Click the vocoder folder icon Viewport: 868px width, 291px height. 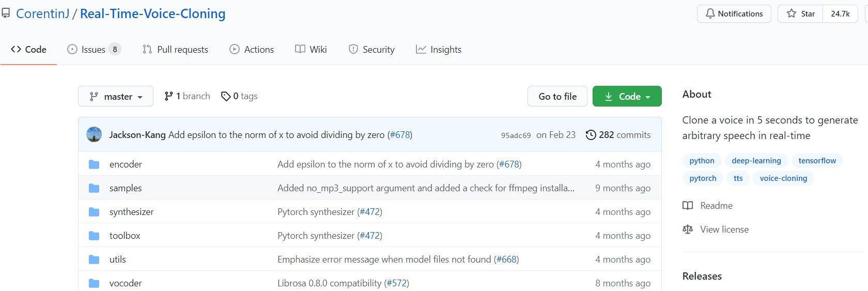click(94, 283)
